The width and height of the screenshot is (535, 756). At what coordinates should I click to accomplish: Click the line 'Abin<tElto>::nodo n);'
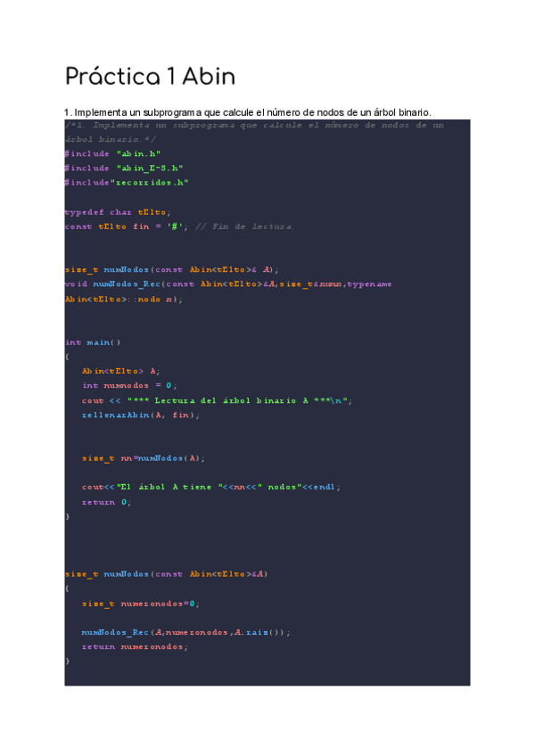point(124,300)
